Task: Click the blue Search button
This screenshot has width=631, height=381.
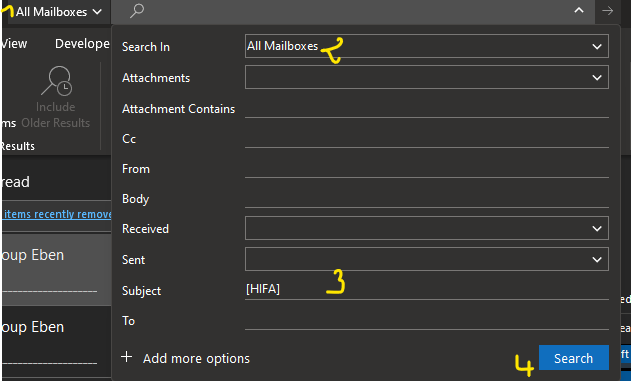Action: tap(573, 358)
